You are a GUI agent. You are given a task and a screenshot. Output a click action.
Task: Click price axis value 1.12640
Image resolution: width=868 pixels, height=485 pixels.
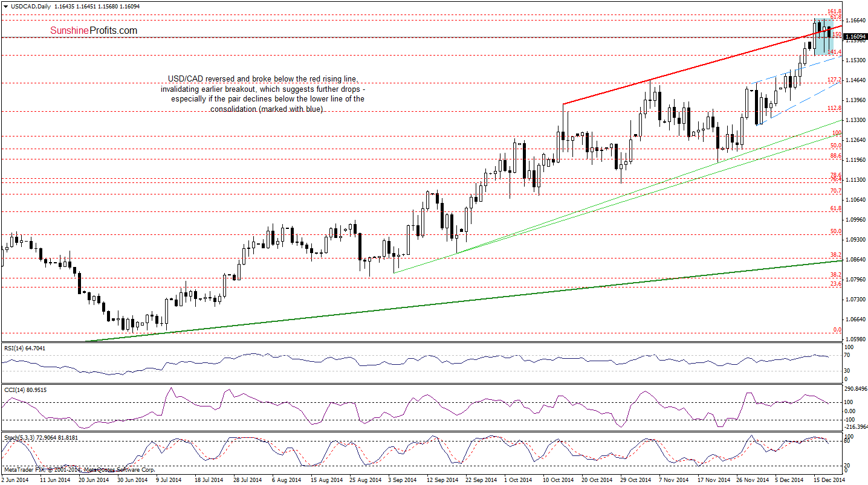(x=855, y=140)
